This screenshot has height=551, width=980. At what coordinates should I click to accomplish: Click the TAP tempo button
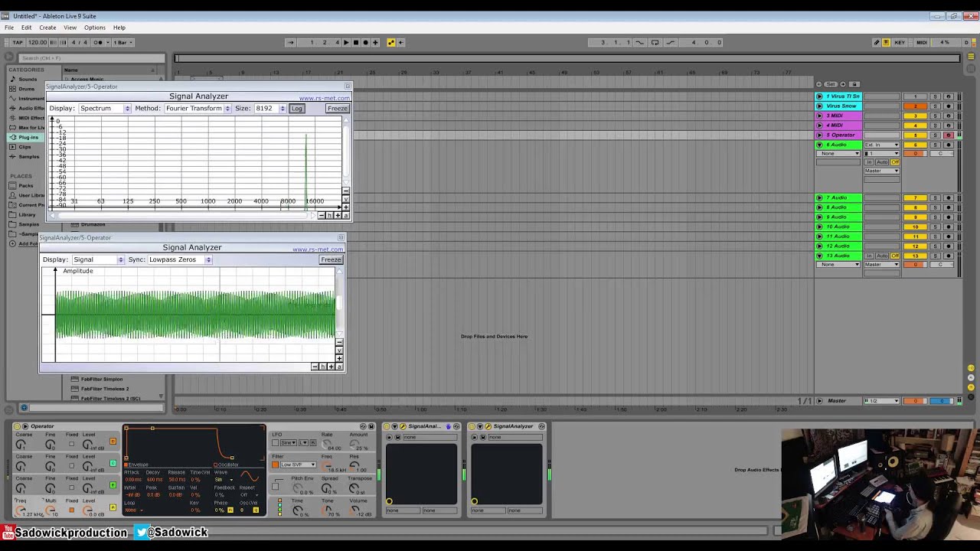coord(17,42)
